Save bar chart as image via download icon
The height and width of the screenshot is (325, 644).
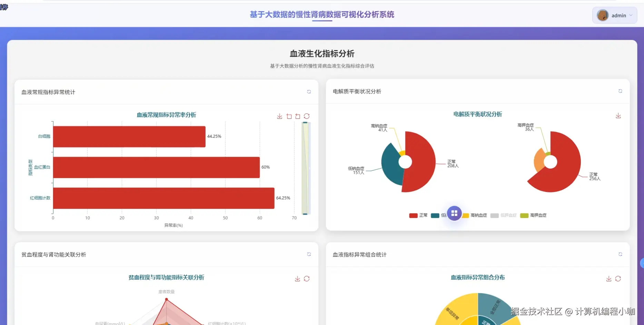coord(280,116)
